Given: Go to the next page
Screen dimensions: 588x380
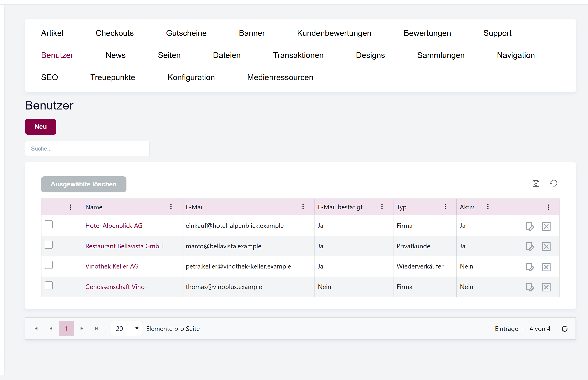Looking at the screenshot, I should [x=82, y=328].
